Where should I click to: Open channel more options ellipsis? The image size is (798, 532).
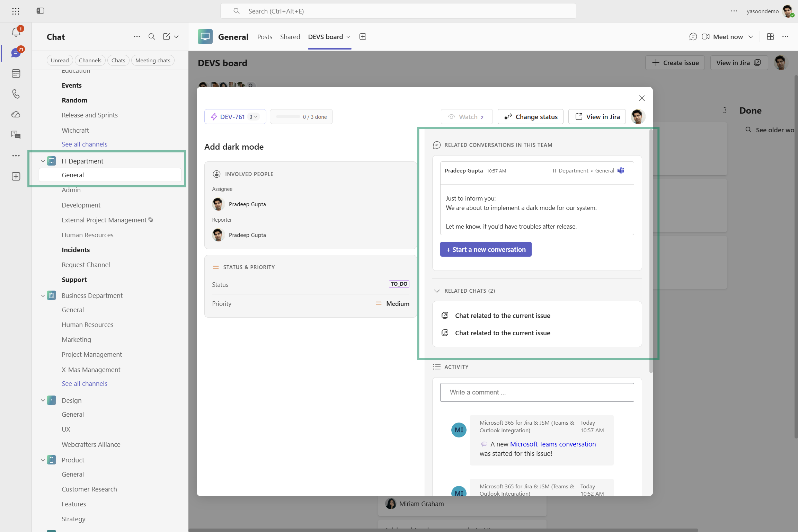point(785,37)
